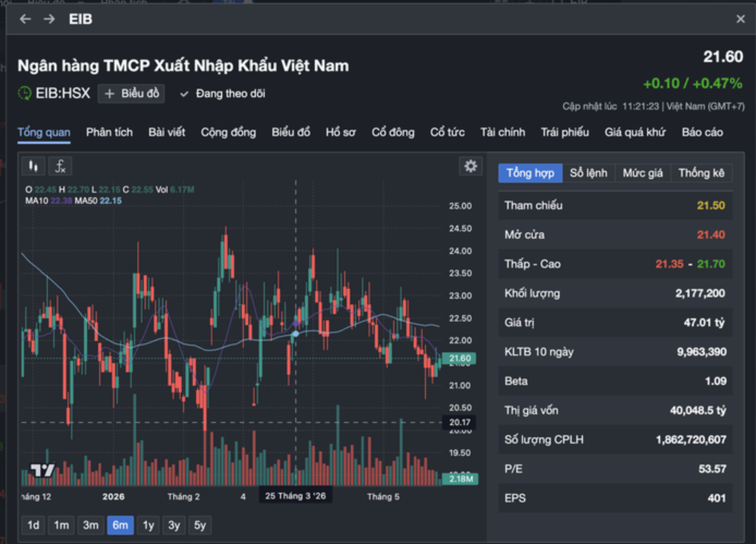Screen dimensions: 756x544
Task: Open the Cộng đồng tab
Action: coord(228,132)
